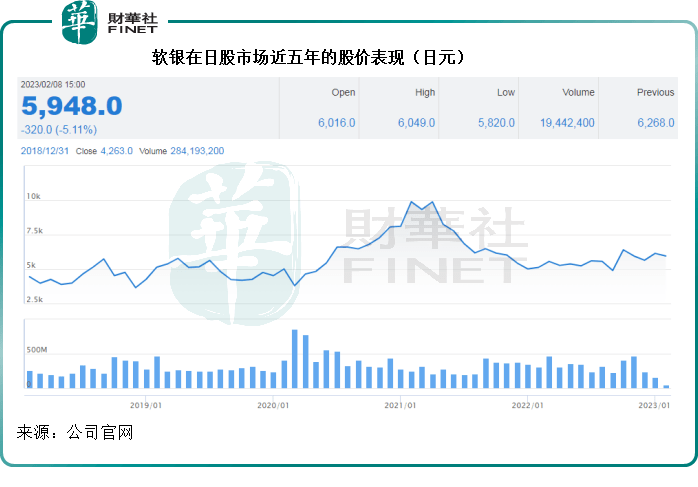Click the source note 来源：公司官网

75,433
